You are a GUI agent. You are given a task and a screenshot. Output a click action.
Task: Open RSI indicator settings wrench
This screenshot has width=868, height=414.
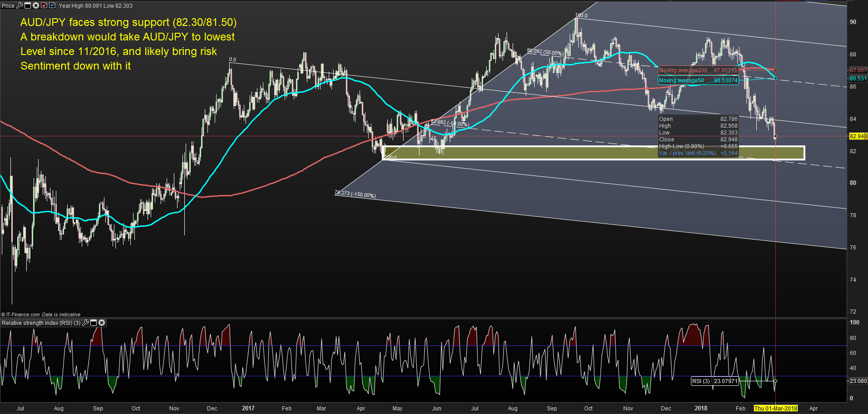pos(85,323)
